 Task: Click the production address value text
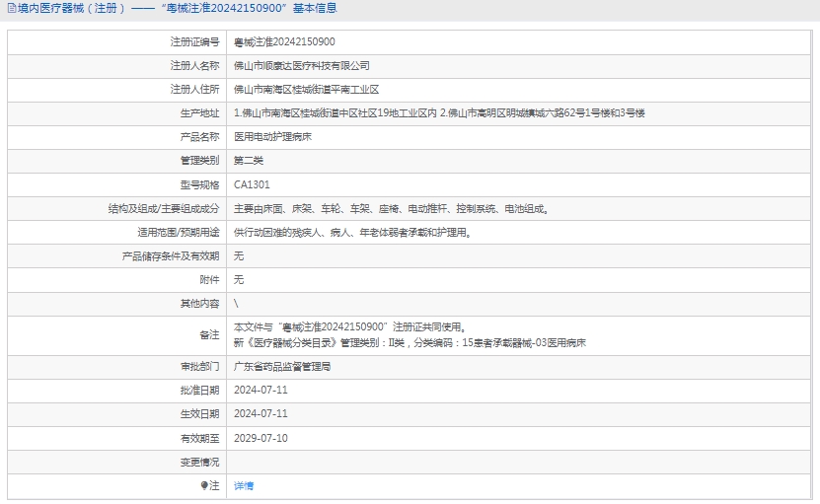[x=438, y=113]
